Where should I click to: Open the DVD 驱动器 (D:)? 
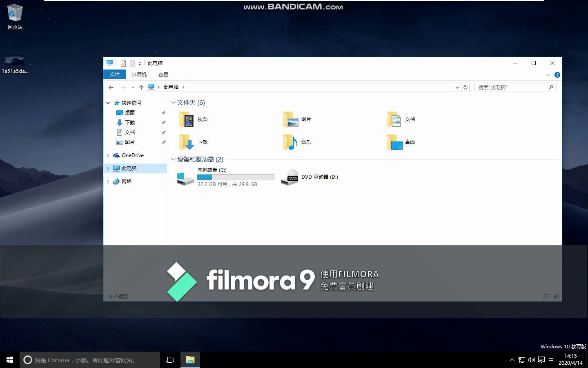point(319,177)
